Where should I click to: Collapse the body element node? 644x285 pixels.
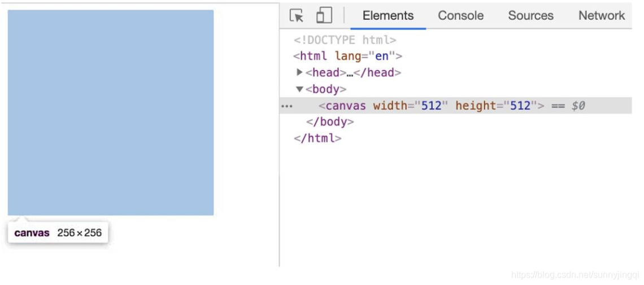pyautogui.click(x=300, y=89)
